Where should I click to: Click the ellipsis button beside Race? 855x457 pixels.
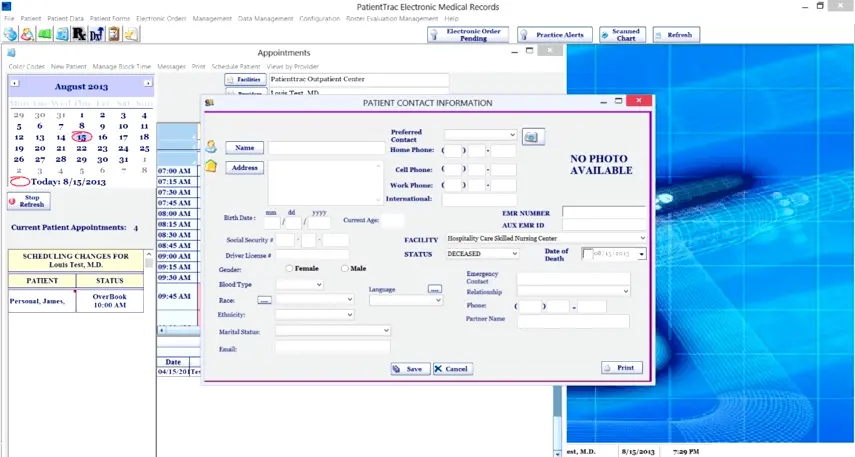264,300
